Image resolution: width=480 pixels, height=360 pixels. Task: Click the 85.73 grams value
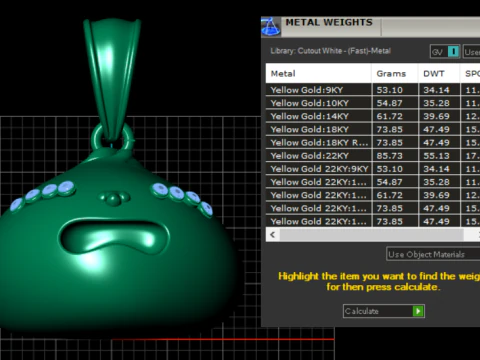(389, 156)
